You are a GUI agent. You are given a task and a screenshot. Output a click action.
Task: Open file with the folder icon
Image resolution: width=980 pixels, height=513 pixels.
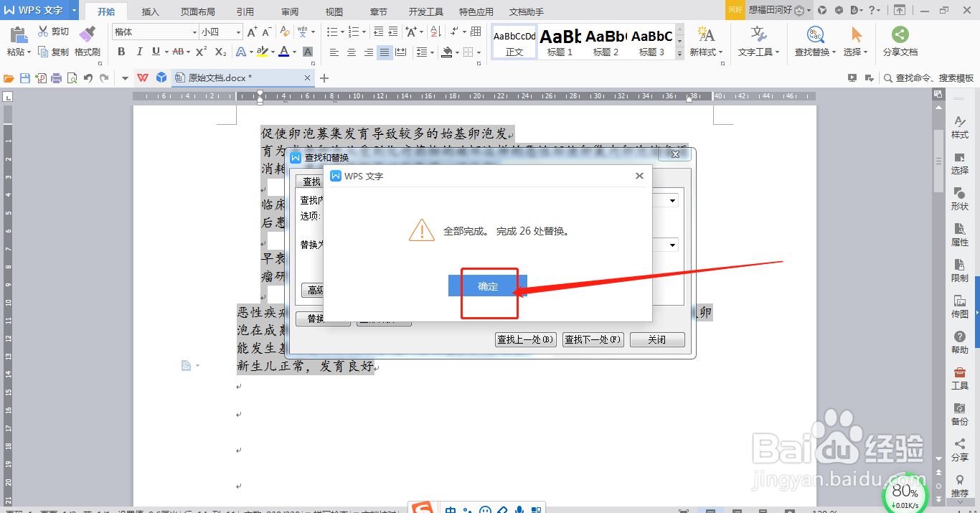pyautogui.click(x=9, y=78)
